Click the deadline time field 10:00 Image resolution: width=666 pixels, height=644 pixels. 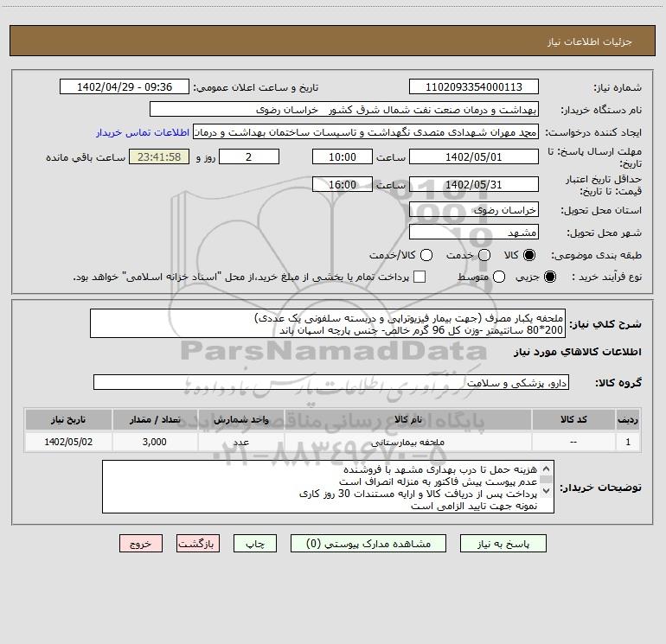(x=343, y=157)
